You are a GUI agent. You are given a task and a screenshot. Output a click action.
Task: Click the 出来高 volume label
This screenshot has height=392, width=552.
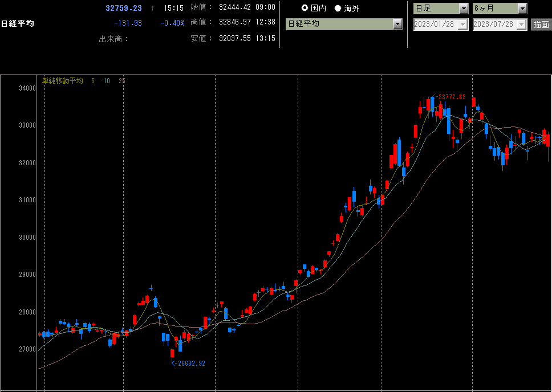click(x=113, y=39)
